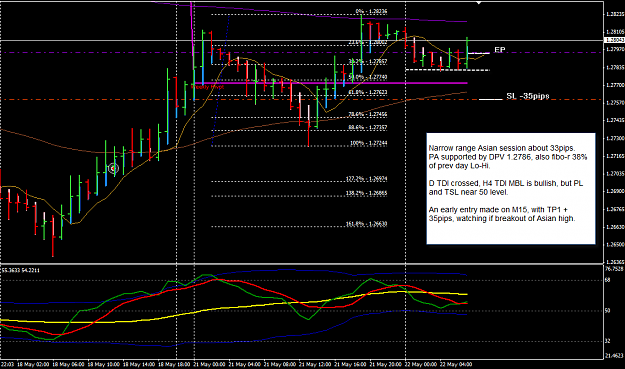The image size is (625, 369).
Task: Click the 61.8% - 1.27623 Fibonacci label
Action: pos(368,92)
